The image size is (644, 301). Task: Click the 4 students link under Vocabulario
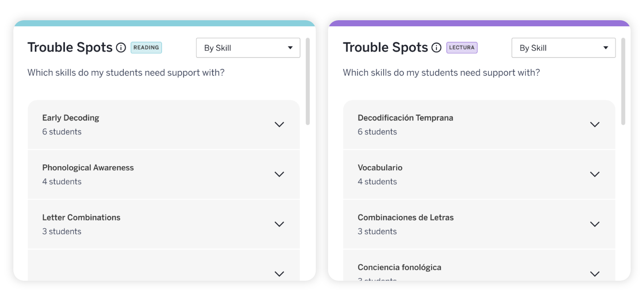(x=377, y=181)
